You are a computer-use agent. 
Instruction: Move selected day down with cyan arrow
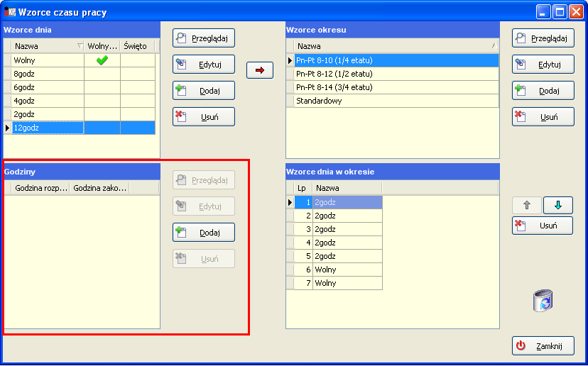coord(558,205)
